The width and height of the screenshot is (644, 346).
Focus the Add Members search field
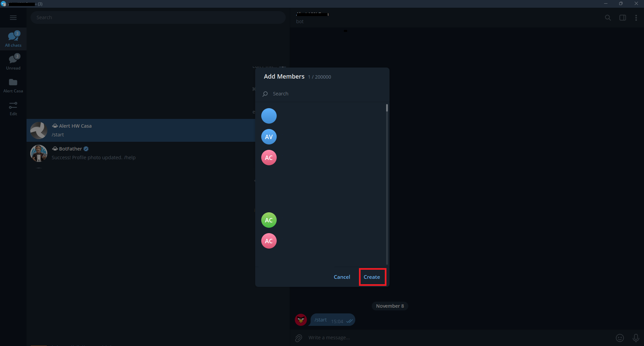coord(322,94)
